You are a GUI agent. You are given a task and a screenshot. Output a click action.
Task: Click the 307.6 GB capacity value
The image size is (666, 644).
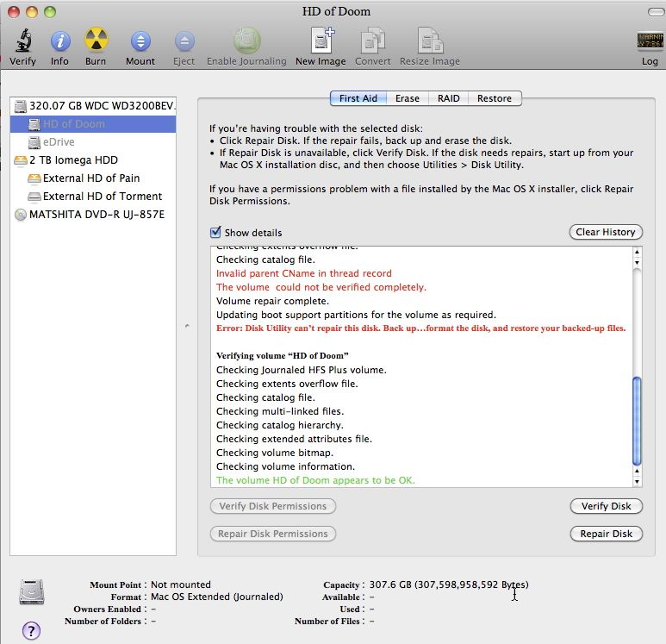(449, 585)
